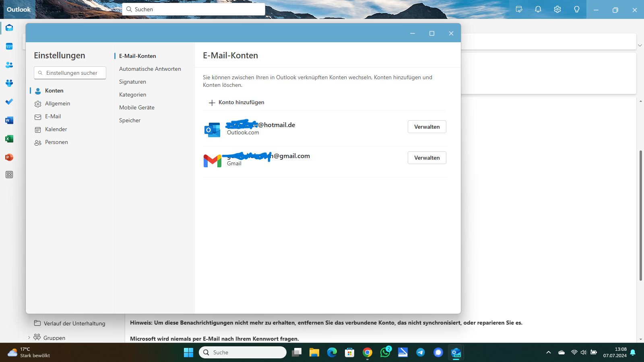Launch PowerPoint from the Outlook left rail
This screenshot has width=644, height=362.
tap(9, 157)
